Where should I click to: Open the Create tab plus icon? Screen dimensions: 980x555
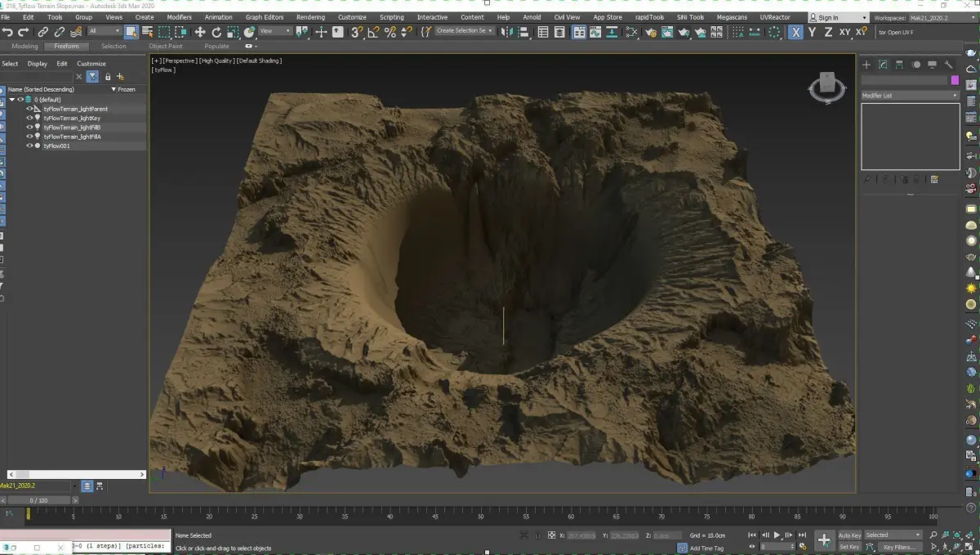pos(866,65)
